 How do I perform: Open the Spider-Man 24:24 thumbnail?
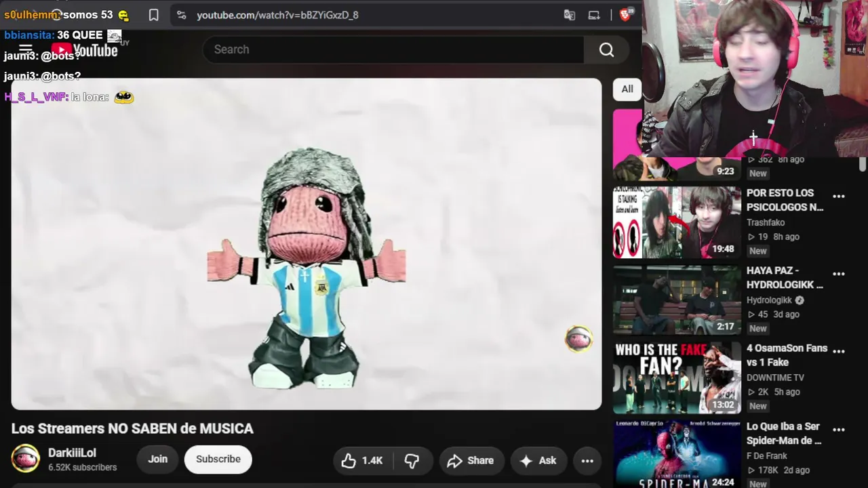(677, 454)
